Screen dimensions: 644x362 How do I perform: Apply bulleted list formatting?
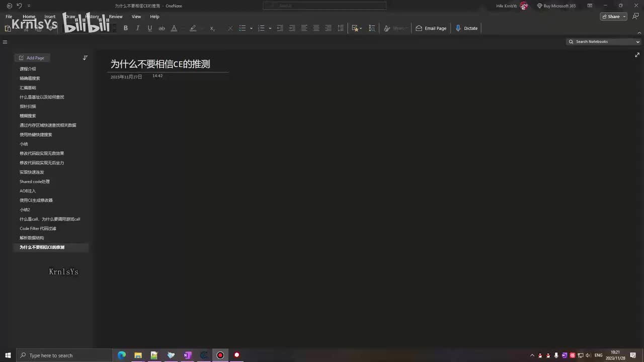243,28
